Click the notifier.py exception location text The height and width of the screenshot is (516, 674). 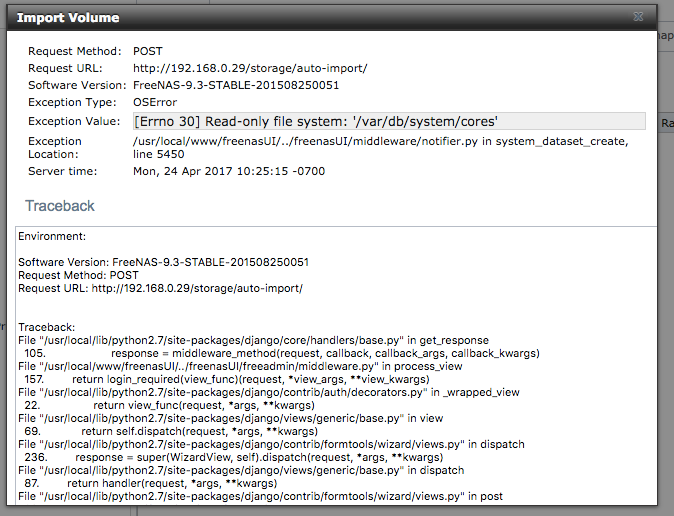point(380,141)
